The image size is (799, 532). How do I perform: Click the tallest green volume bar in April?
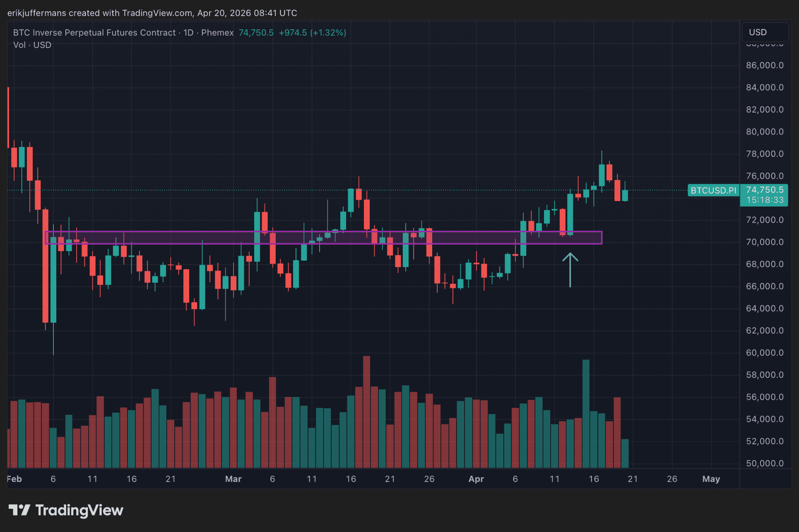click(x=586, y=414)
